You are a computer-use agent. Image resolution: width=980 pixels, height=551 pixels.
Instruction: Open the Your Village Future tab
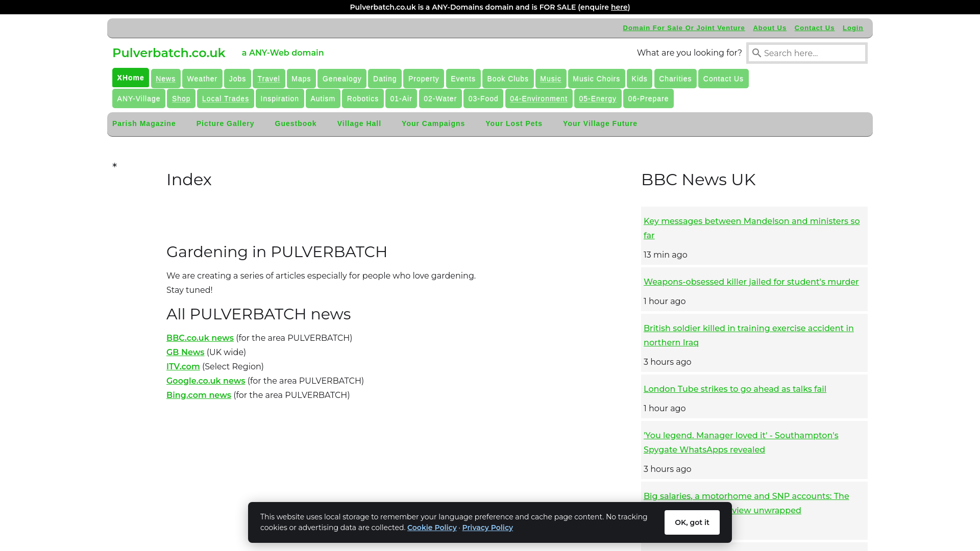(600, 123)
